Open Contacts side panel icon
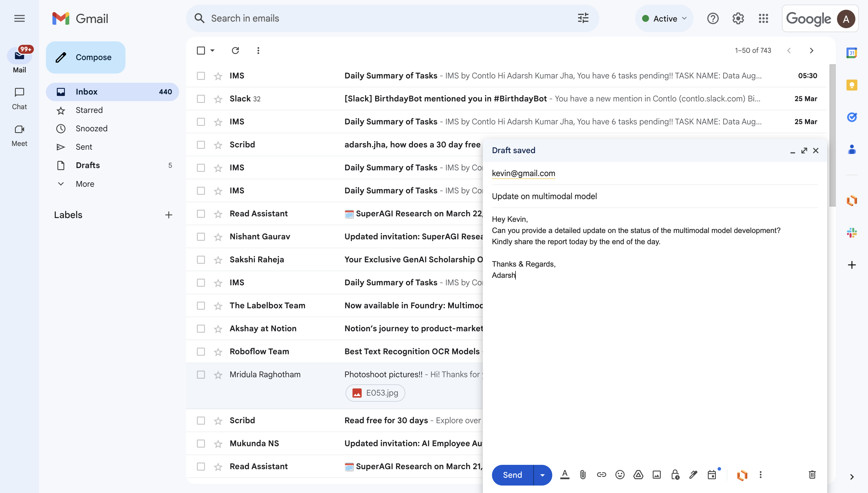Image resolution: width=868 pixels, height=493 pixels. coord(851,149)
